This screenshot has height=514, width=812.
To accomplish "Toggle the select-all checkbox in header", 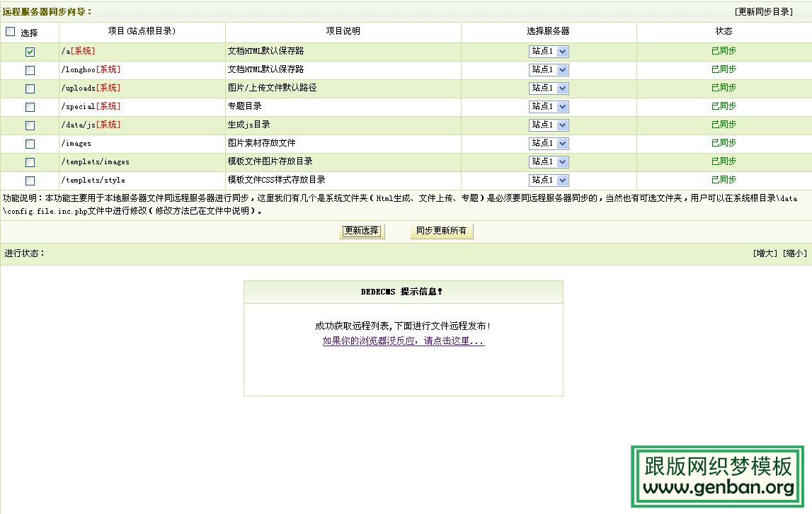I will (10, 32).
